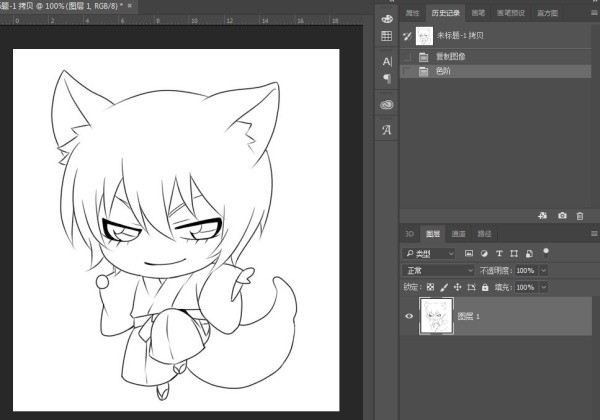Switch to the 路径 (Paths) tab
The width and height of the screenshot is (600, 420).
(483, 234)
